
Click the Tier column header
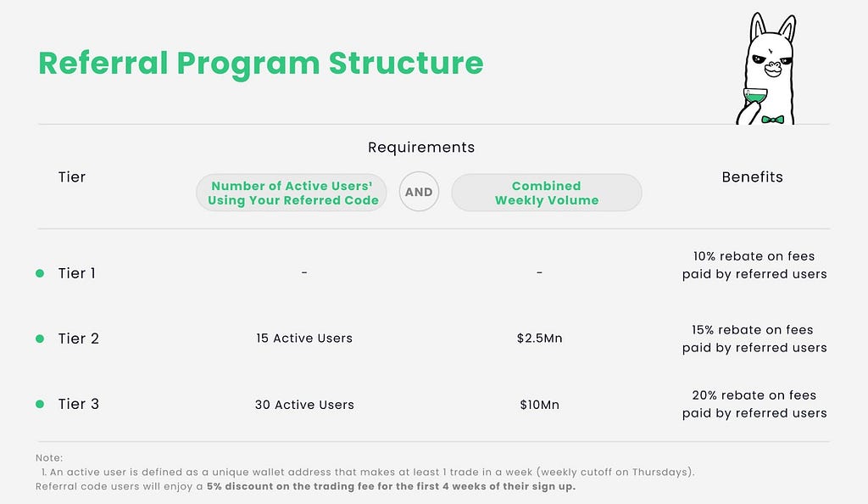[x=72, y=177]
